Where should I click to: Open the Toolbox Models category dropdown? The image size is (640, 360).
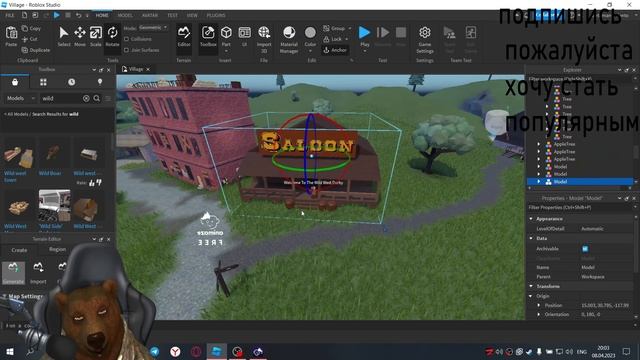point(20,98)
